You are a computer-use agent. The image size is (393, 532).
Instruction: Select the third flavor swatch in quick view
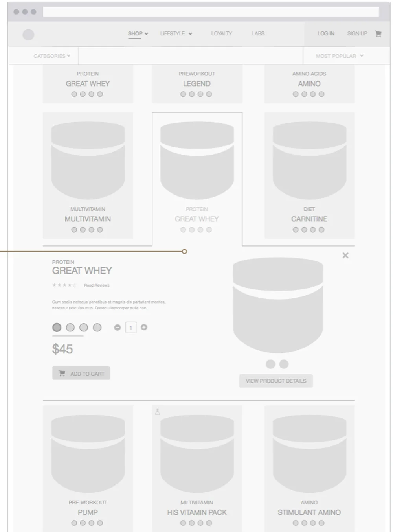(84, 327)
